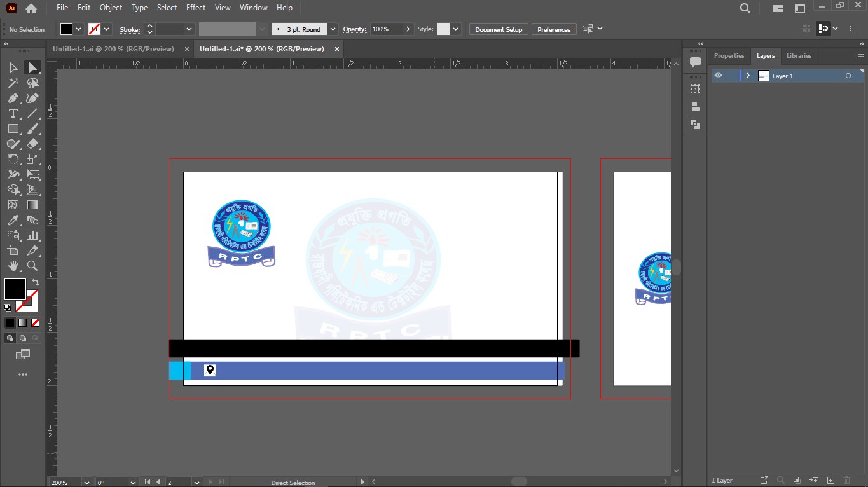The image size is (868, 487).
Task: Choose the Magic Wand tool
Action: click(x=13, y=83)
